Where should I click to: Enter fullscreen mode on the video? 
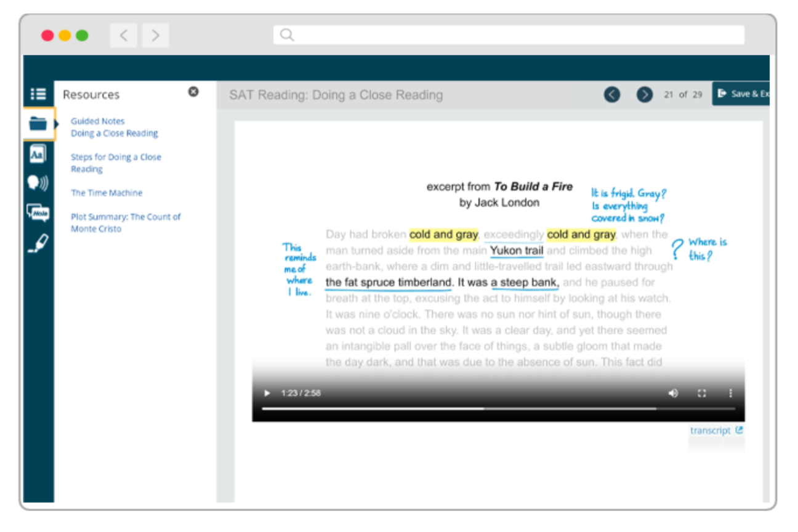702,393
